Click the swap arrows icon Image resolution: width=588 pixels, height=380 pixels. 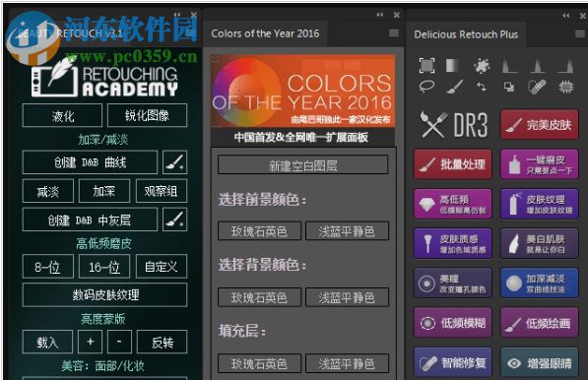tap(482, 87)
